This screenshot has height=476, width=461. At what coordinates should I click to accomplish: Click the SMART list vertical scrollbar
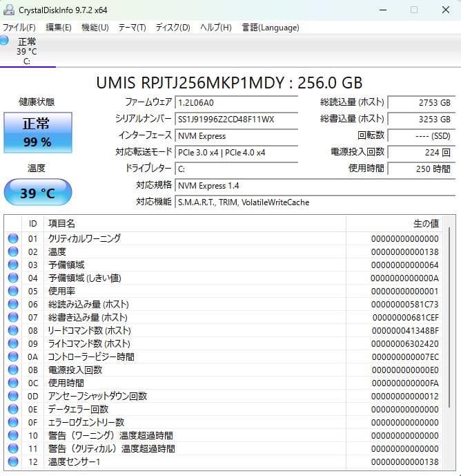[449, 317]
